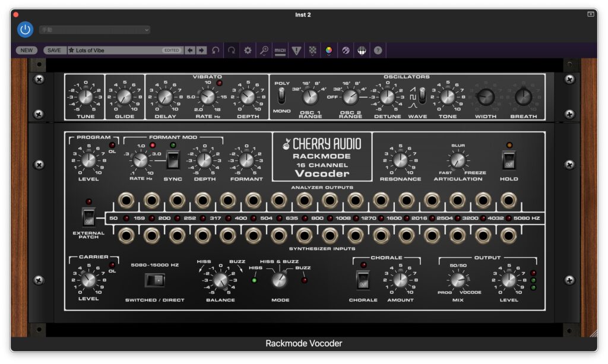The height and width of the screenshot is (364, 608).
Task: Open the MIDI mapping tab
Action: [x=280, y=50]
